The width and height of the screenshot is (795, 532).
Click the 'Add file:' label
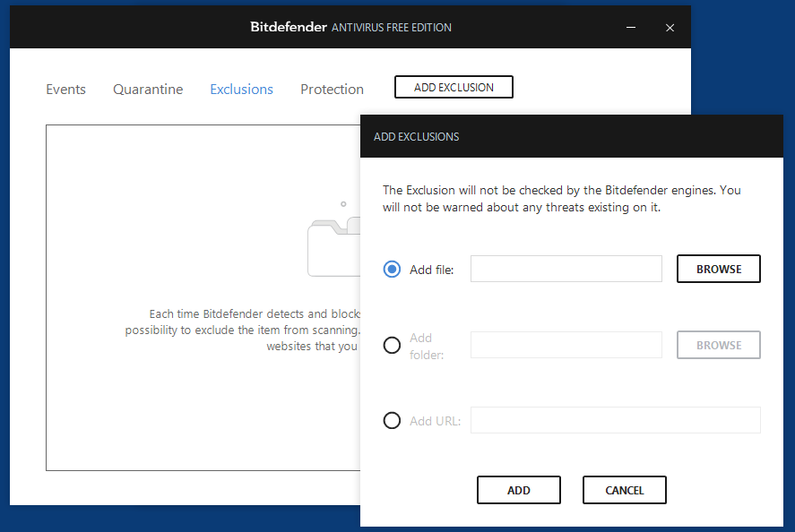[x=431, y=270]
